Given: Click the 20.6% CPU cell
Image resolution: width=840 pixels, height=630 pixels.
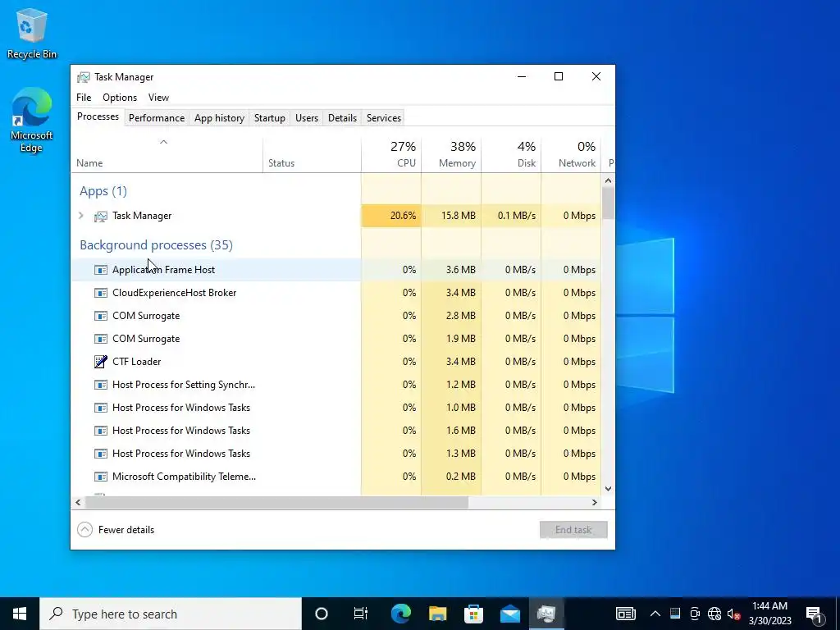Looking at the screenshot, I should pyautogui.click(x=391, y=216).
